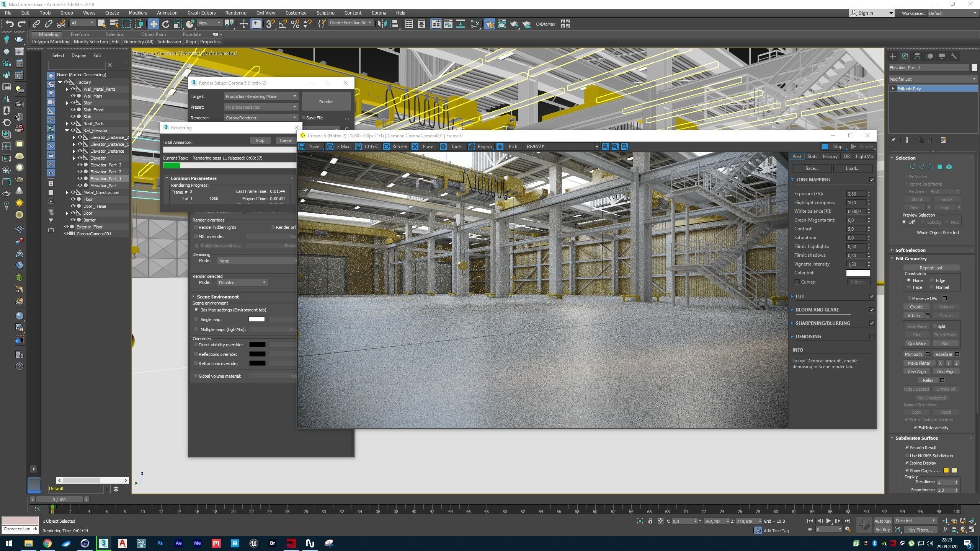Click the Attach button
The height and width of the screenshot is (551, 980).
tap(913, 316)
